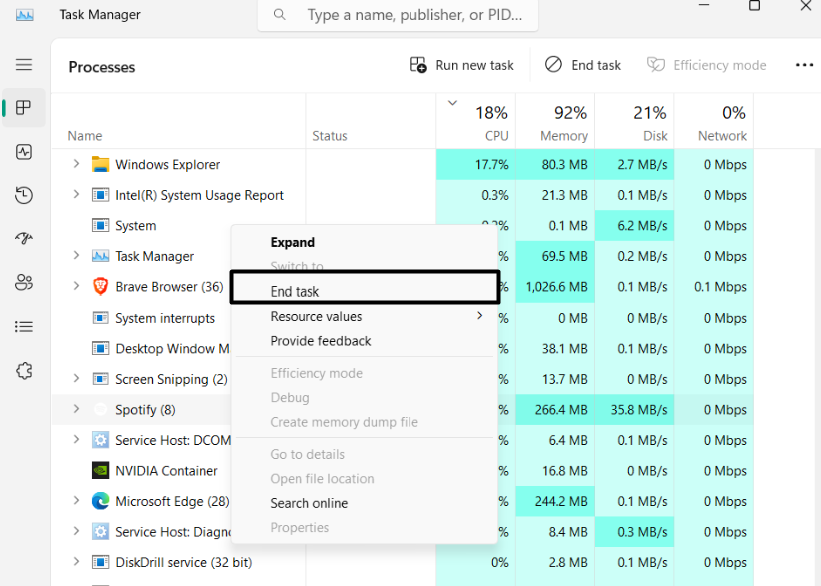
Task: Open the App history sidebar icon
Action: [24, 195]
